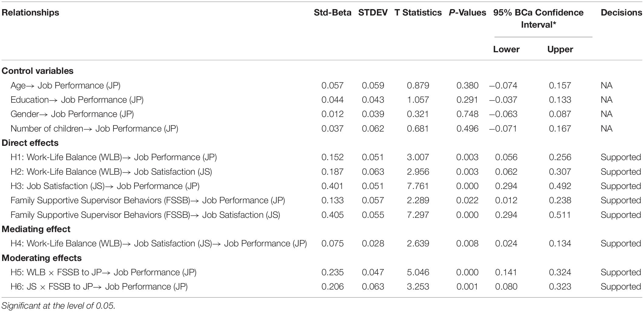Select T statistic 1.057 in Education row

418,100
